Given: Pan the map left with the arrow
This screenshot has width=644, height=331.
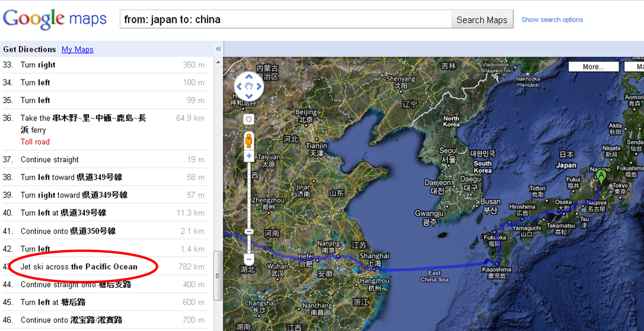Looking at the screenshot, I should (239, 86).
